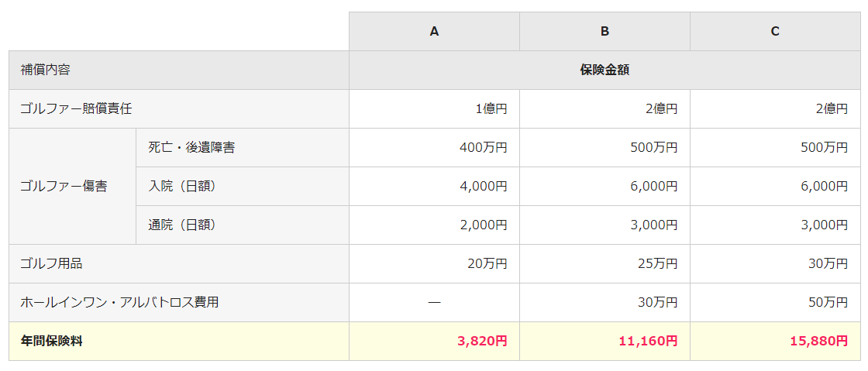Click the 入院（日額） row label
This screenshot has width=868, height=371.
coord(182,186)
